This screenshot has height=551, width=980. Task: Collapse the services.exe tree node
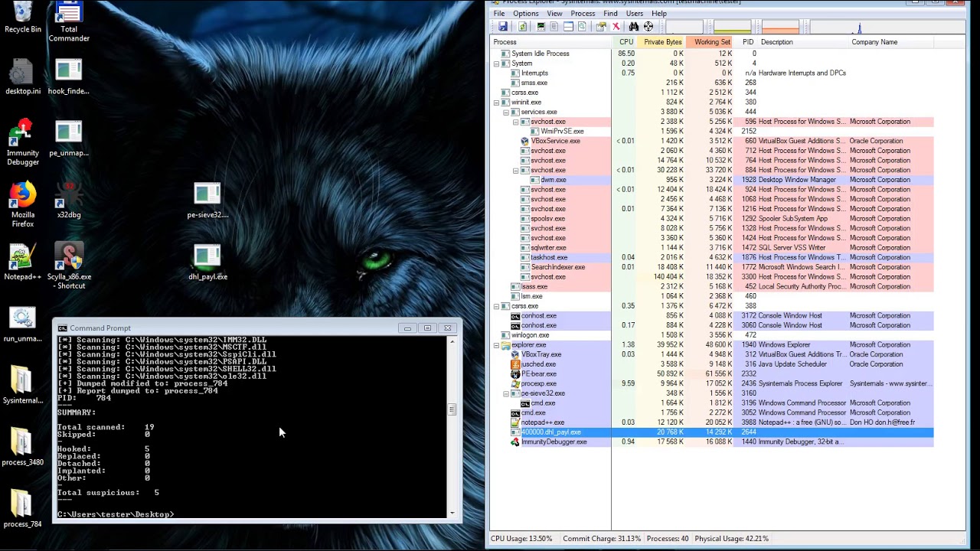(x=506, y=112)
